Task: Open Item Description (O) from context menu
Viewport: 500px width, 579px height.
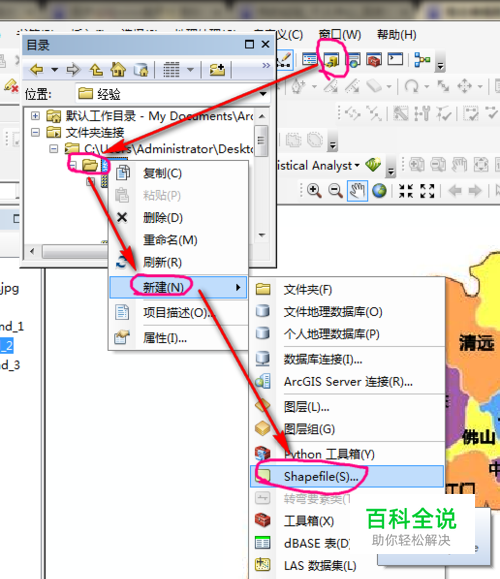Action: point(178,313)
